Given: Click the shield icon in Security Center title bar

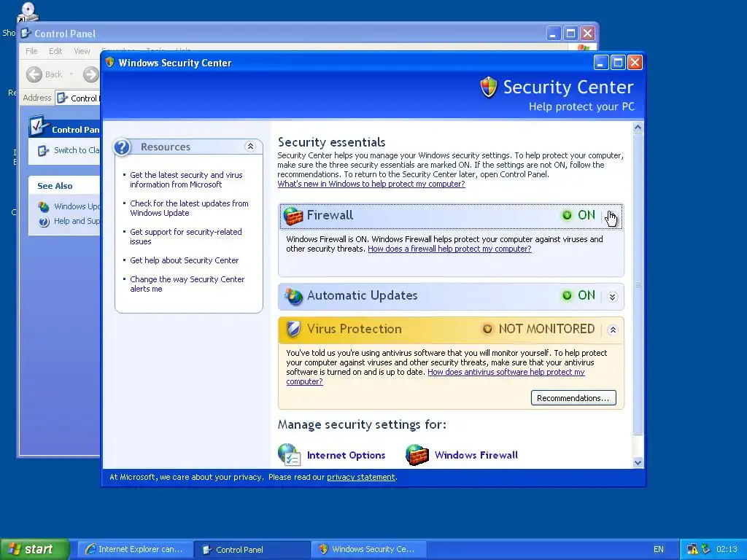Looking at the screenshot, I should pyautogui.click(x=109, y=63).
